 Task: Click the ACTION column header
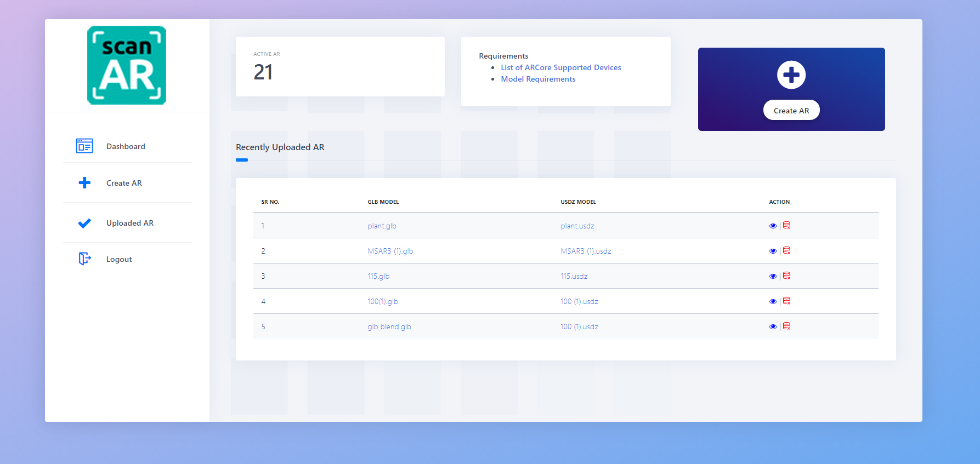click(x=779, y=202)
